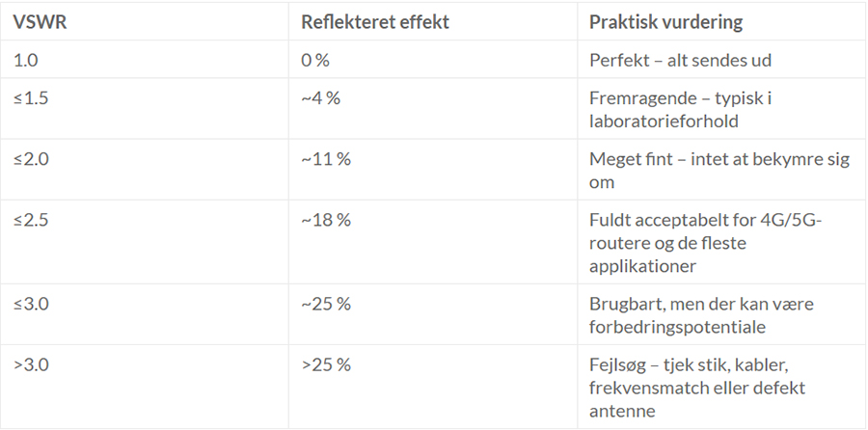868x430 pixels.
Task: Select the ≤3.0 VSWR value
Action: 29,304
